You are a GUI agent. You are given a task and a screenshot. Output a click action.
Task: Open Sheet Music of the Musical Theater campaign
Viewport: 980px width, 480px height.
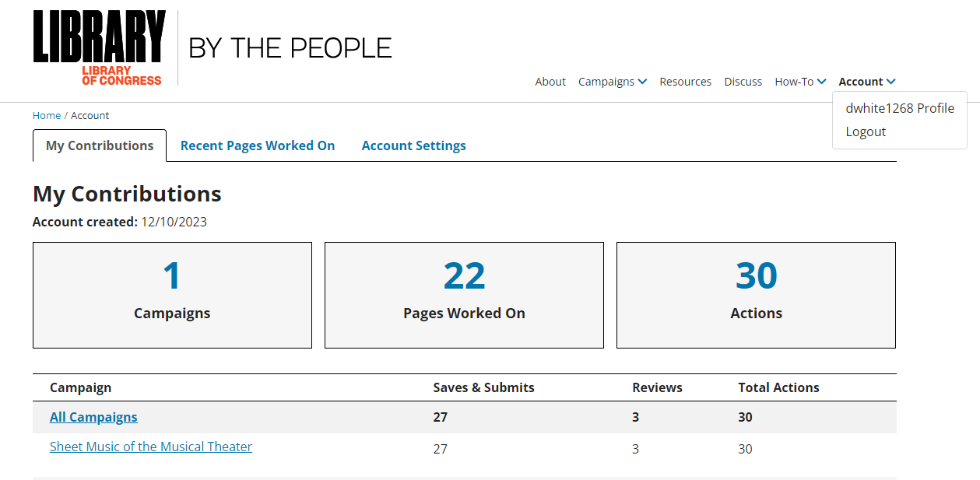pos(151,447)
